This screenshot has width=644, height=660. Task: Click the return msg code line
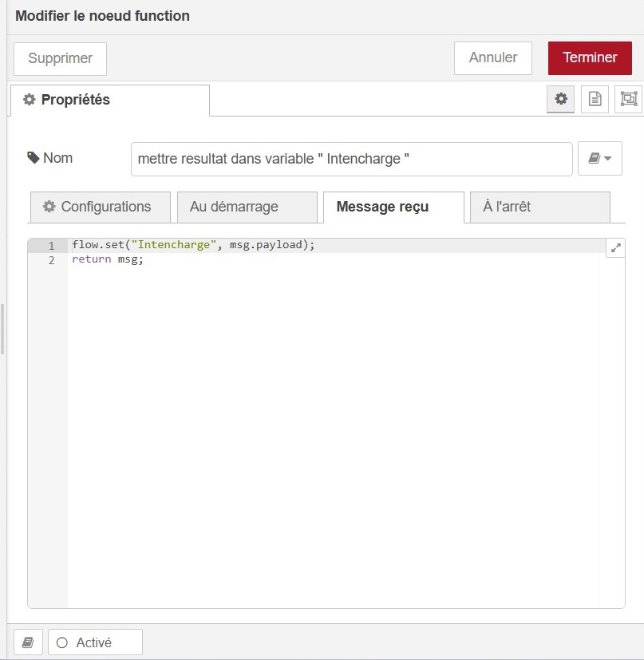[x=108, y=260]
